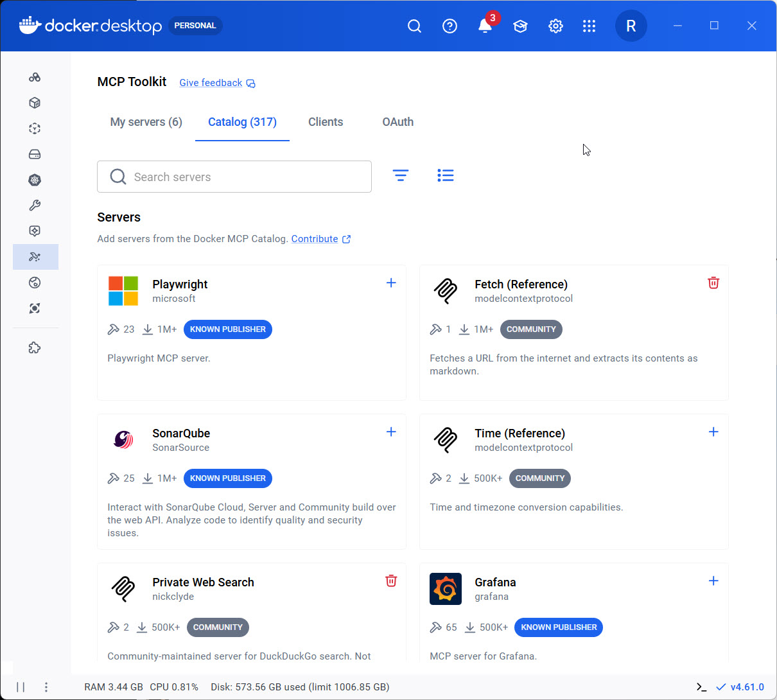Open the SonarQube server card title
The image size is (777, 700).
(181, 433)
